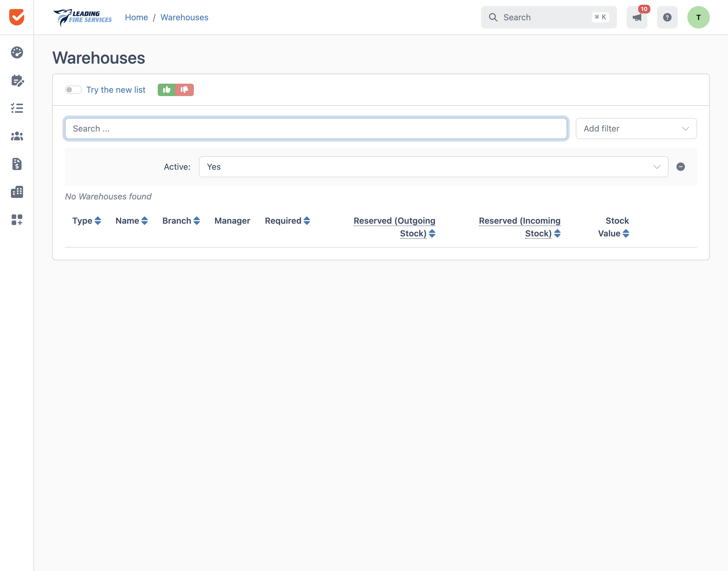Open the building sidebar icon

(17, 192)
